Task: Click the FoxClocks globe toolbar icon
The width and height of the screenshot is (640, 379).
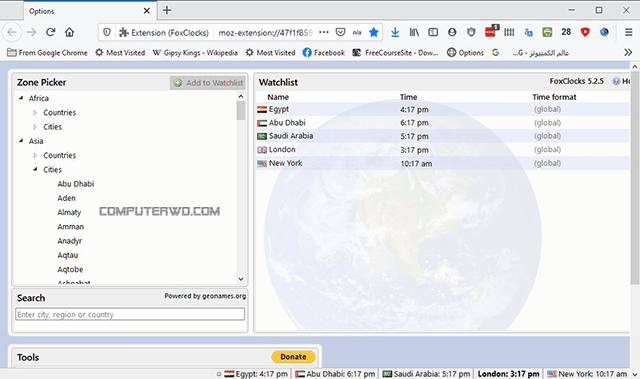Action: tap(604, 32)
